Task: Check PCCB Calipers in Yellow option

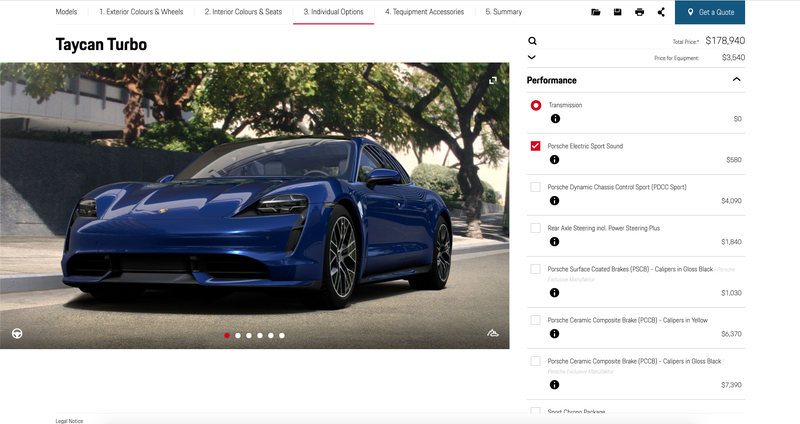Action: 535,320
